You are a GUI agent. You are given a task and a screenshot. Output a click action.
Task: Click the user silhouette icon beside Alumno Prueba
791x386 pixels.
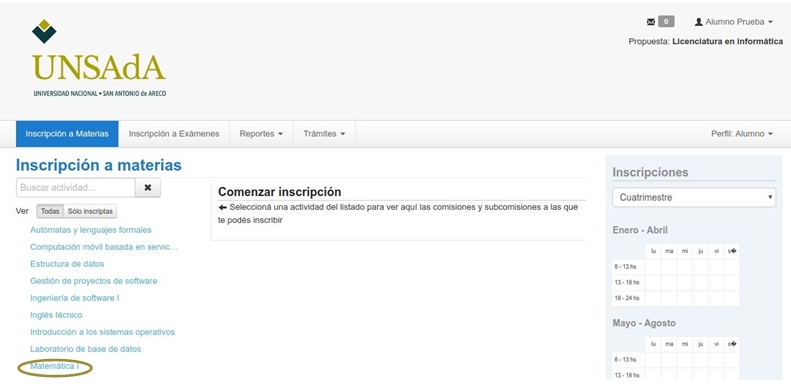pyautogui.click(x=699, y=22)
